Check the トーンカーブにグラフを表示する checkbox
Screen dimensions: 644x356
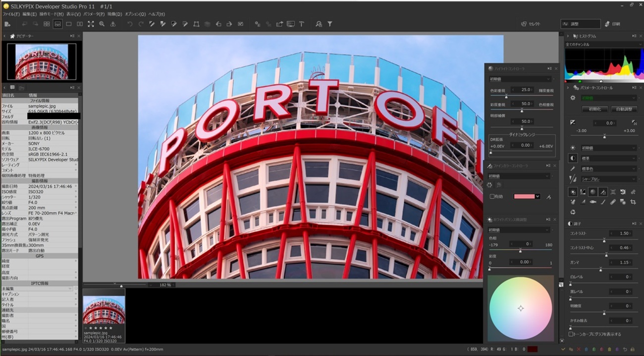coord(571,334)
